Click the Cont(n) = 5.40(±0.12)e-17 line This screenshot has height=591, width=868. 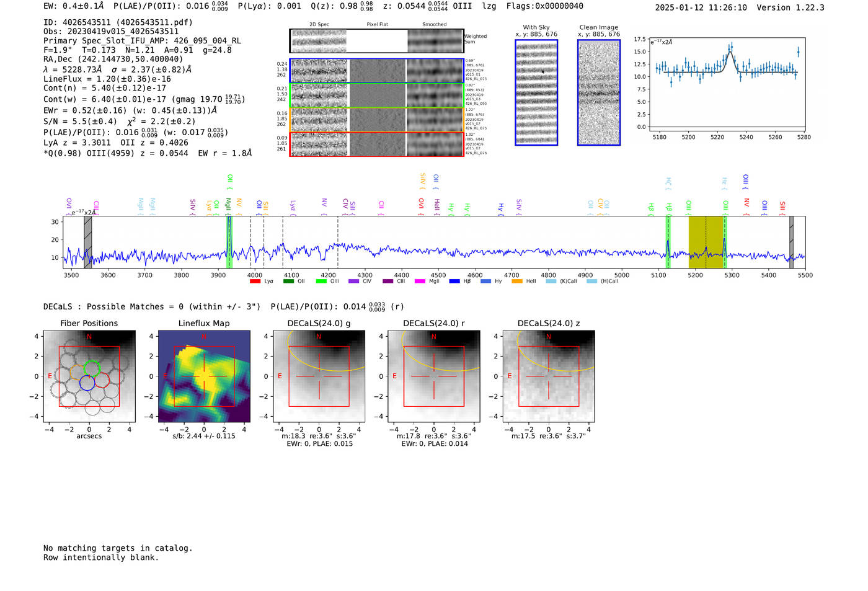click(105, 88)
